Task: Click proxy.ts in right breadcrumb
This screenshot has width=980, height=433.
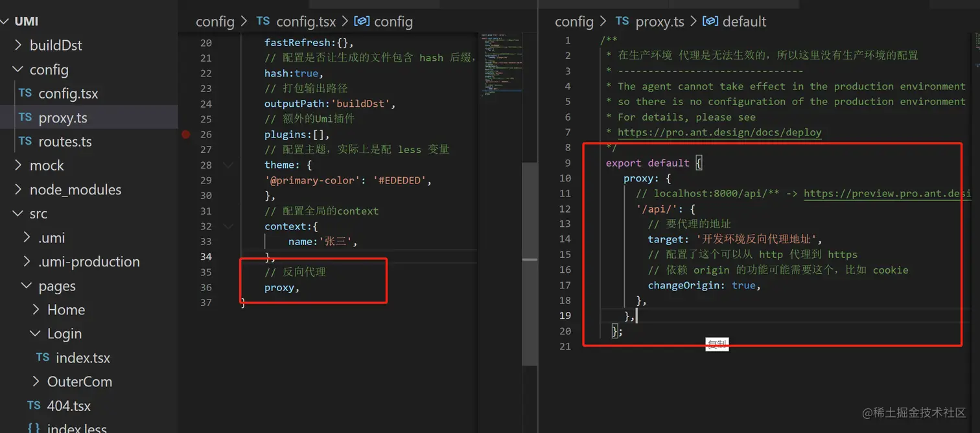Action: (x=660, y=21)
